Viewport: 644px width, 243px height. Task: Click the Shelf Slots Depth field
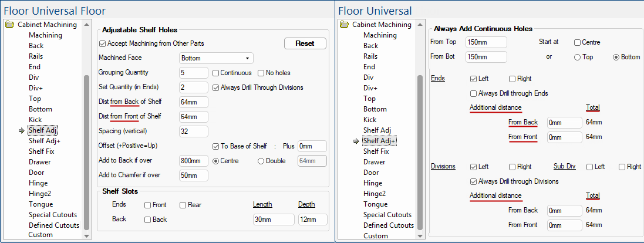coord(312,220)
